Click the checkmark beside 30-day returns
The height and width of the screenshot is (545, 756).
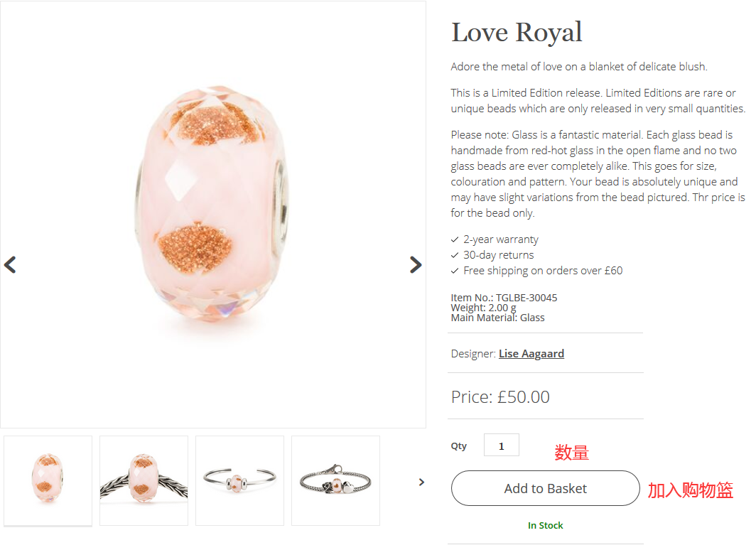tap(455, 255)
